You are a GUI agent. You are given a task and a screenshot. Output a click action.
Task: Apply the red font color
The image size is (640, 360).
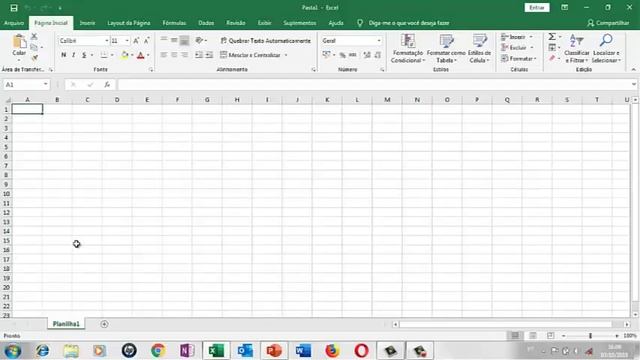click(141, 55)
